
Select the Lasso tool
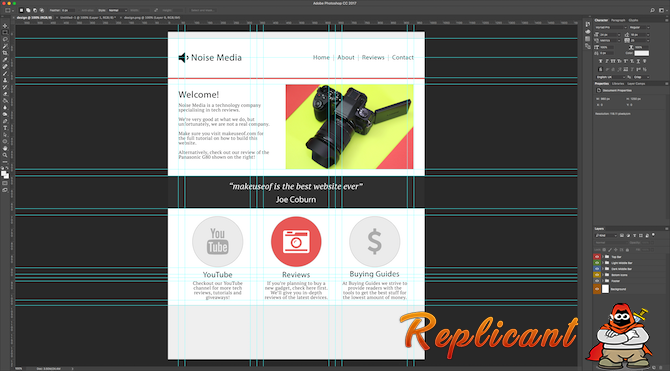tap(5, 39)
